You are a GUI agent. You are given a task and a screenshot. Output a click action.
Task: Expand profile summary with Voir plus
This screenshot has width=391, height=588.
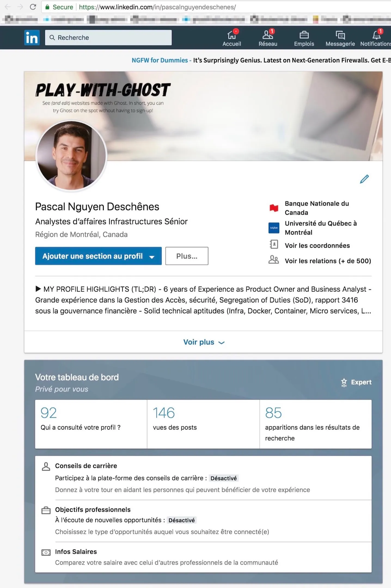coord(204,342)
